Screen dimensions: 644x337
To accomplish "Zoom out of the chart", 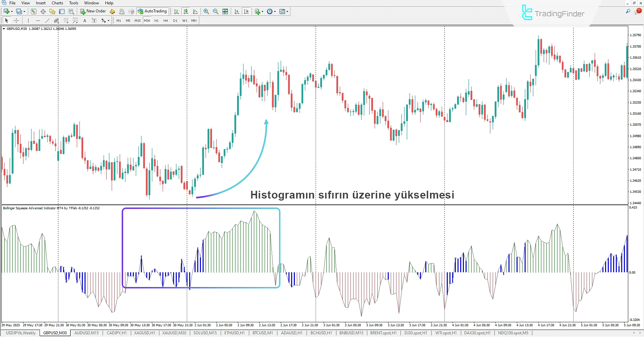I will coord(215,11).
